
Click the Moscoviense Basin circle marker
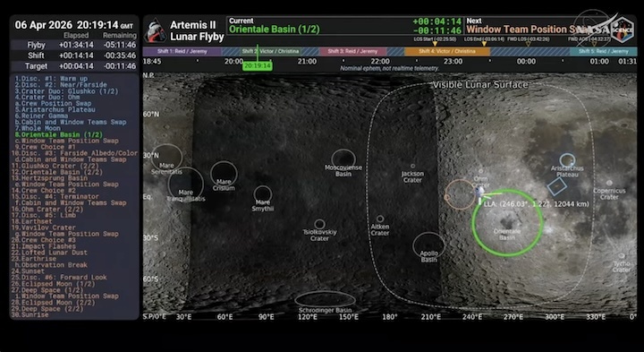click(x=343, y=159)
